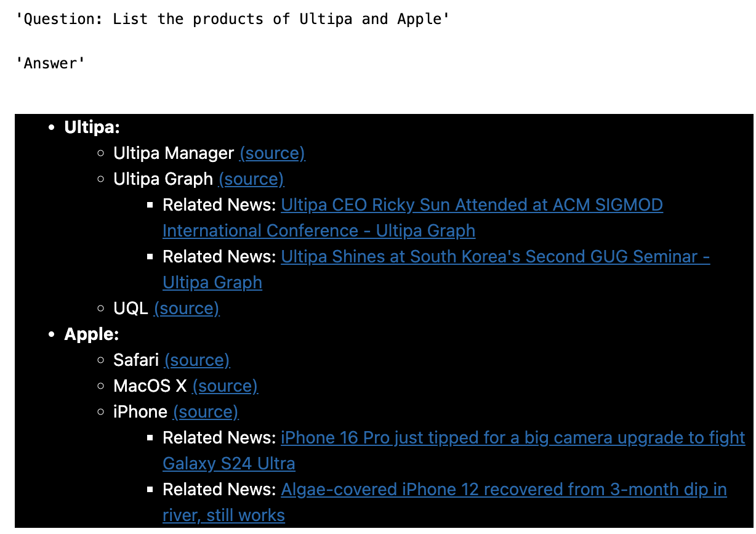Open the Ultipa Graph source link
The width and height of the screenshot is (756, 534).
pyautogui.click(x=251, y=179)
